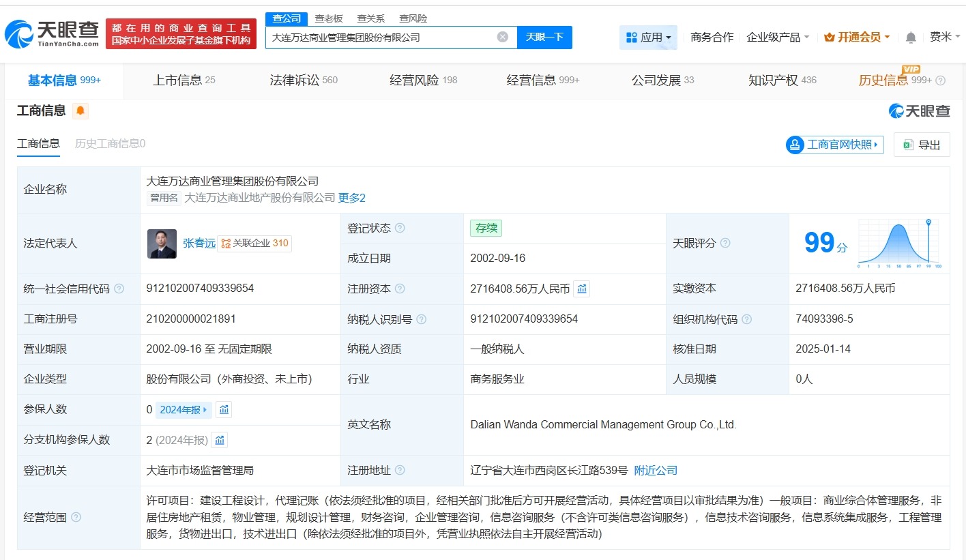Clear the search box using the X icon
The height and width of the screenshot is (560, 966).
(502, 37)
